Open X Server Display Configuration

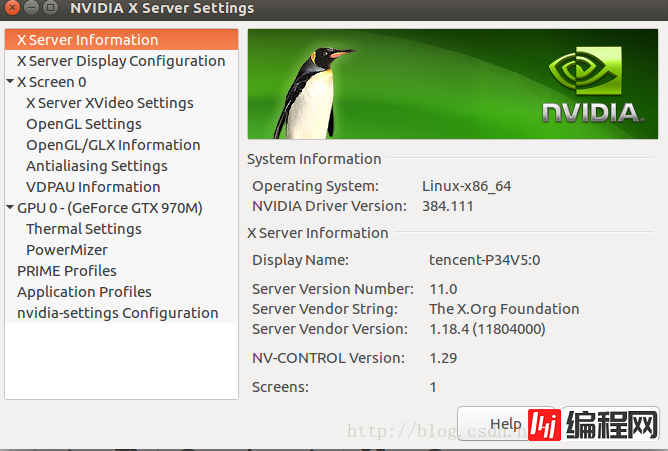(x=121, y=61)
